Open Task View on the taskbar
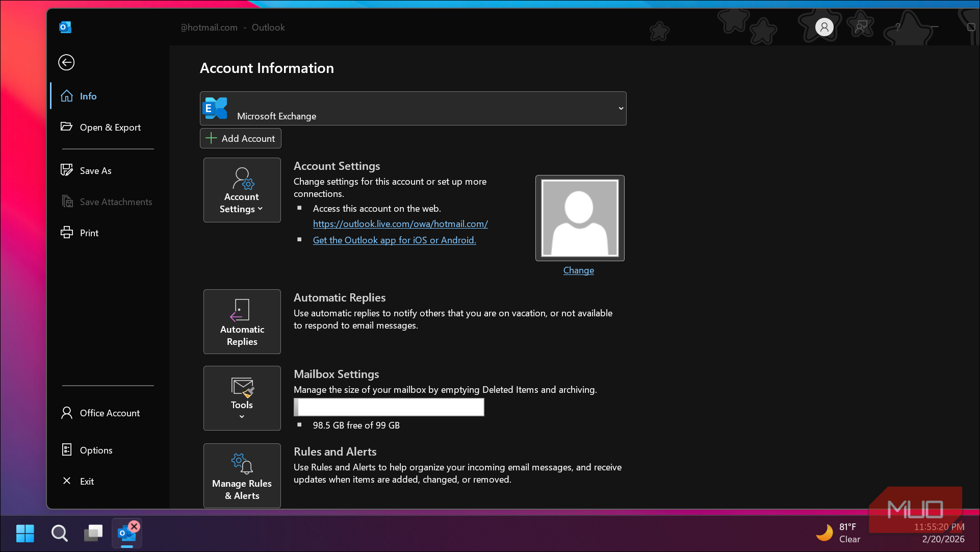Viewport: 980px width, 552px height. pyautogui.click(x=93, y=534)
